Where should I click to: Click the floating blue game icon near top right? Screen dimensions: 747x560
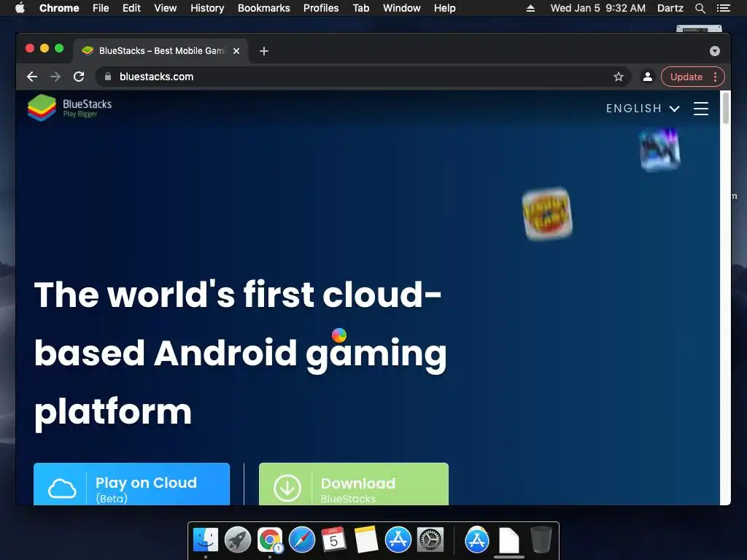659,149
